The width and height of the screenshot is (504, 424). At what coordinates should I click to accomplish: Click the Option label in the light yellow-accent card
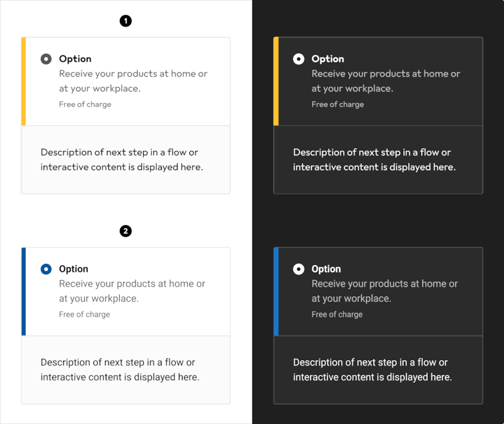pyautogui.click(x=75, y=59)
